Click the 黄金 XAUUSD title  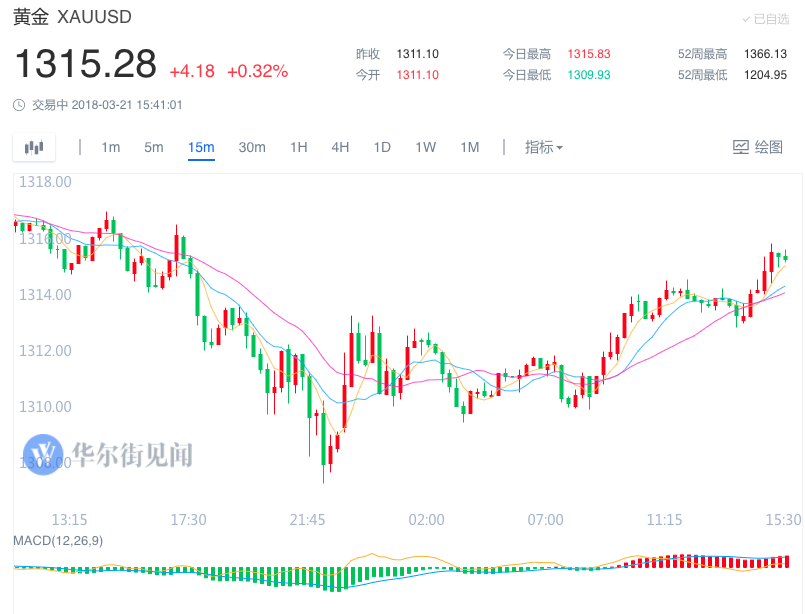click(x=72, y=17)
